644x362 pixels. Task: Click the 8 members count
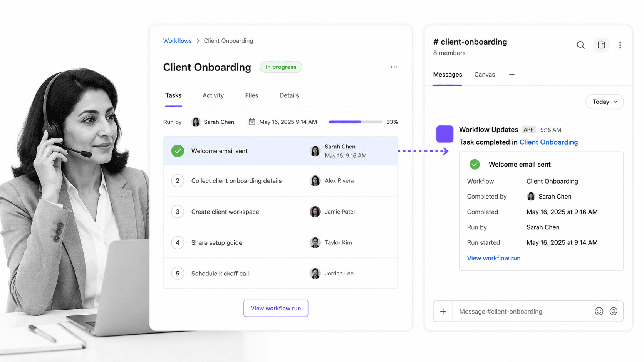click(x=449, y=53)
